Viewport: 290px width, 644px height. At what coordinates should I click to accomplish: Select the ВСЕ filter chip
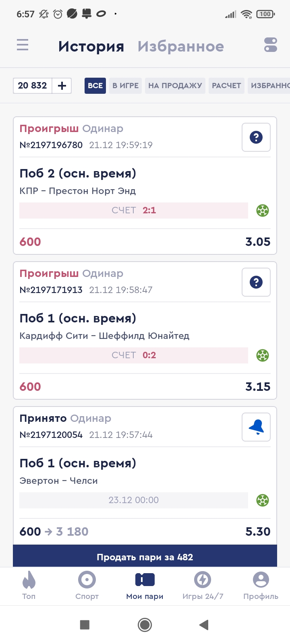pos(95,86)
